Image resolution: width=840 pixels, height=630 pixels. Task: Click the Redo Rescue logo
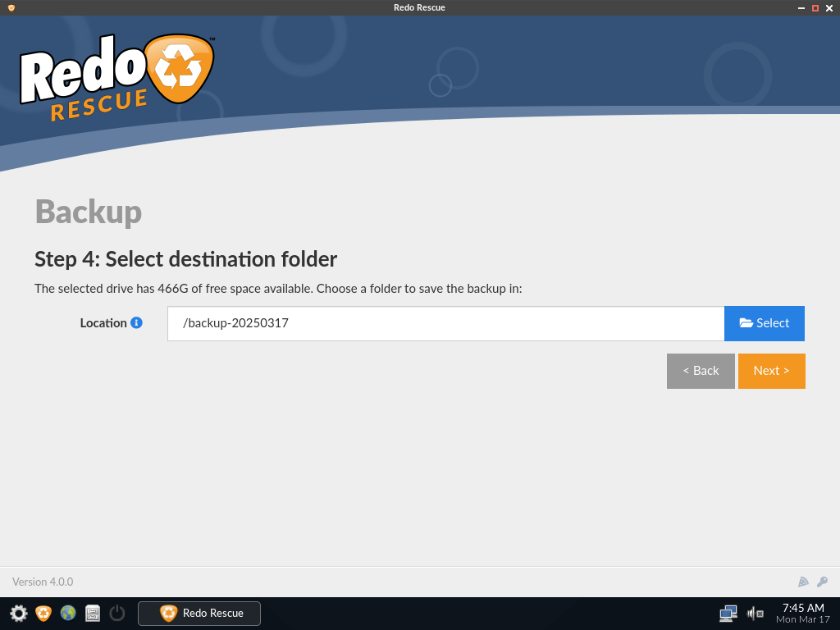tap(116, 78)
